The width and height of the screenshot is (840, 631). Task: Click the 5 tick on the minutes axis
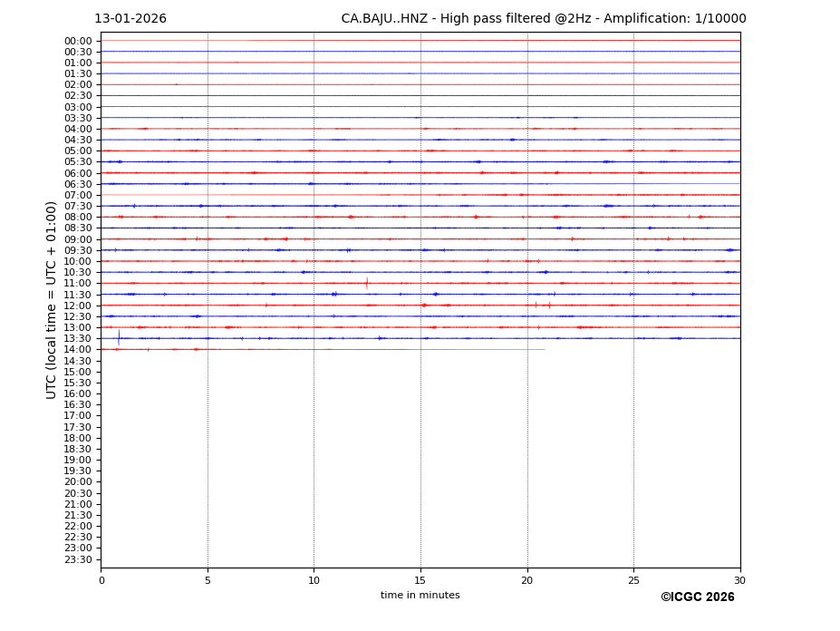coord(208,580)
